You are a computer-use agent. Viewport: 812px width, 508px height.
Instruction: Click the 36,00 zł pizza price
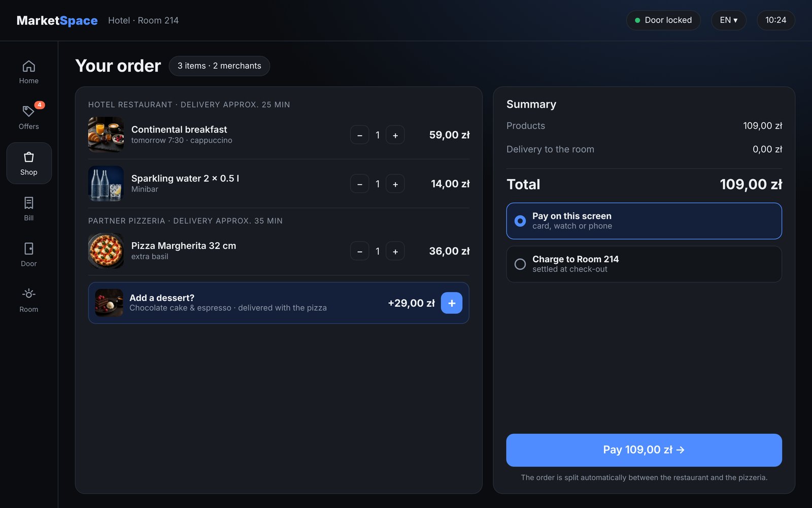click(450, 251)
